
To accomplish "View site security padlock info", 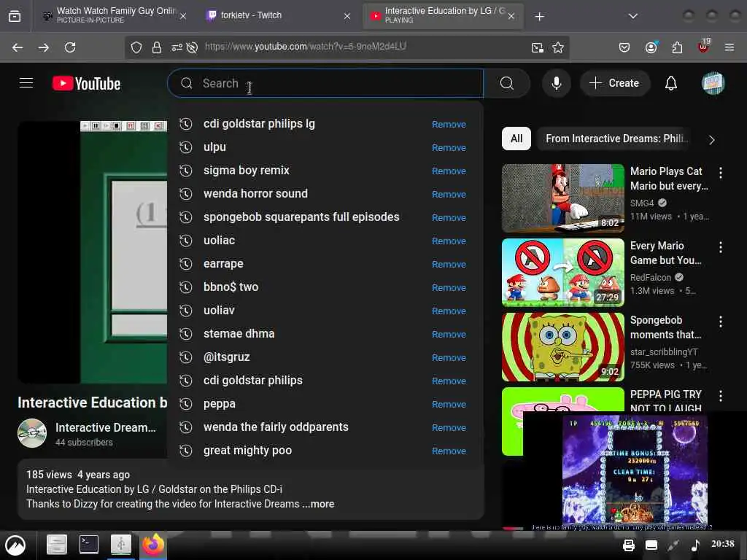I will tap(156, 47).
